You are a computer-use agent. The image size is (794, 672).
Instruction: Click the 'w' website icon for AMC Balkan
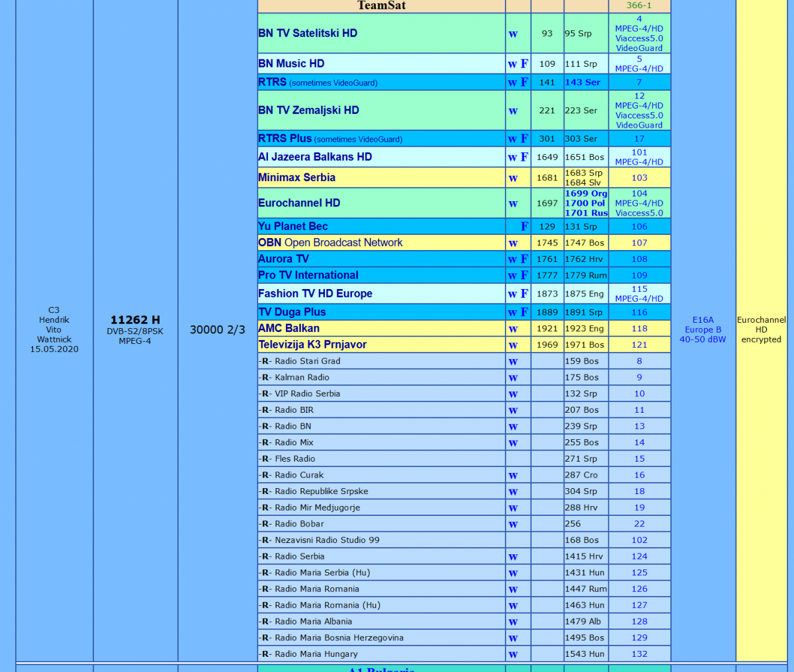(513, 329)
